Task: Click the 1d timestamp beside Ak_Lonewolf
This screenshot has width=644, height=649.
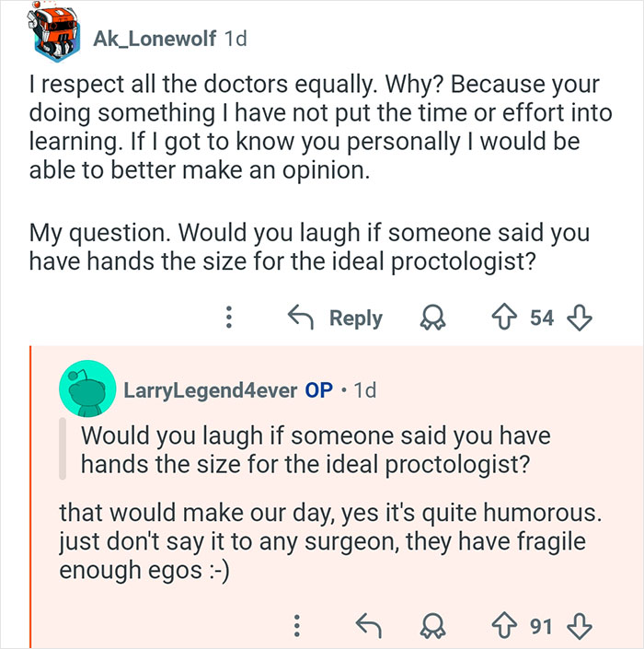Action: pos(236,39)
